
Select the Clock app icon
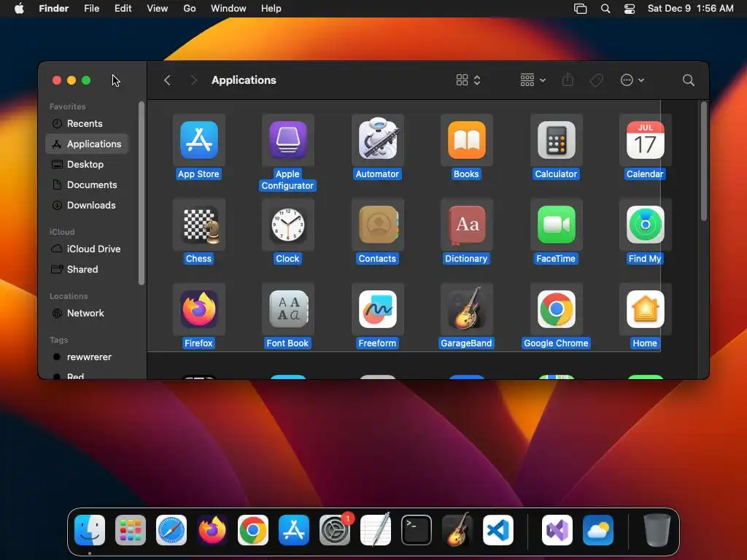pos(287,225)
